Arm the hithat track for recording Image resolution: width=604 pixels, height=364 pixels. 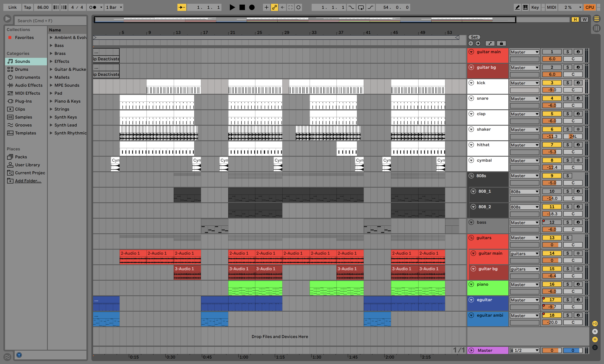[x=578, y=145]
